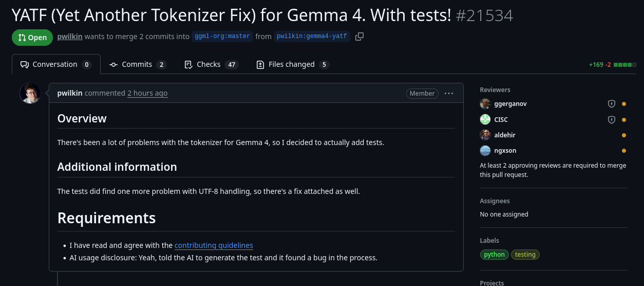Image resolution: width=644 pixels, height=286 pixels.
Task: Switch to the Conversation tab
Action: pos(56,64)
